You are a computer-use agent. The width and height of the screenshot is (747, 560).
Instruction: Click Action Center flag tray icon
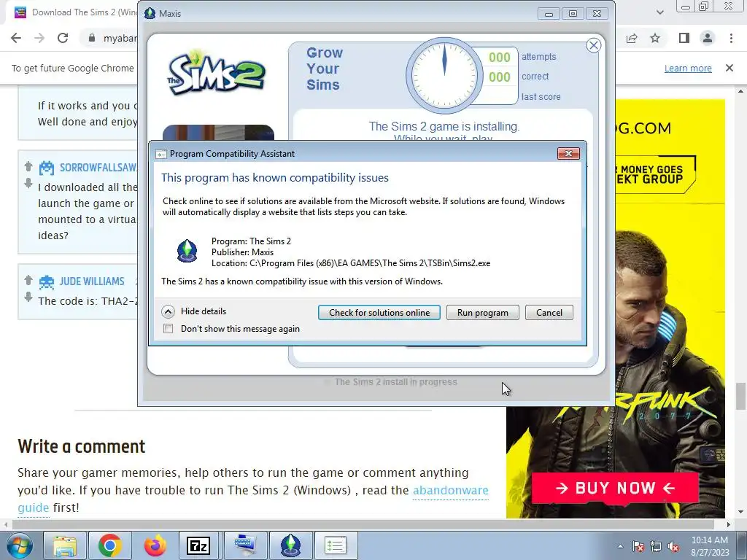pyautogui.click(x=638, y=546)
